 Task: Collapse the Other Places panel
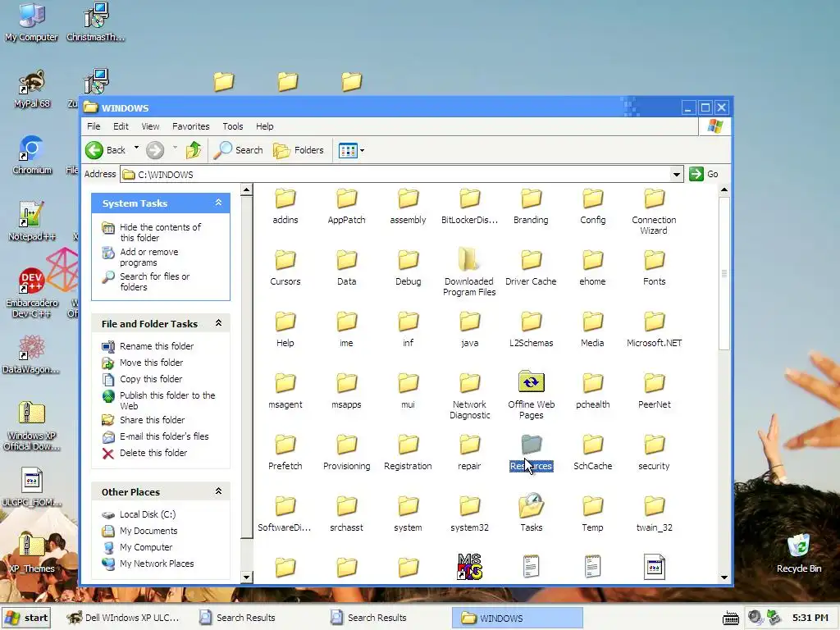[218, 491]
